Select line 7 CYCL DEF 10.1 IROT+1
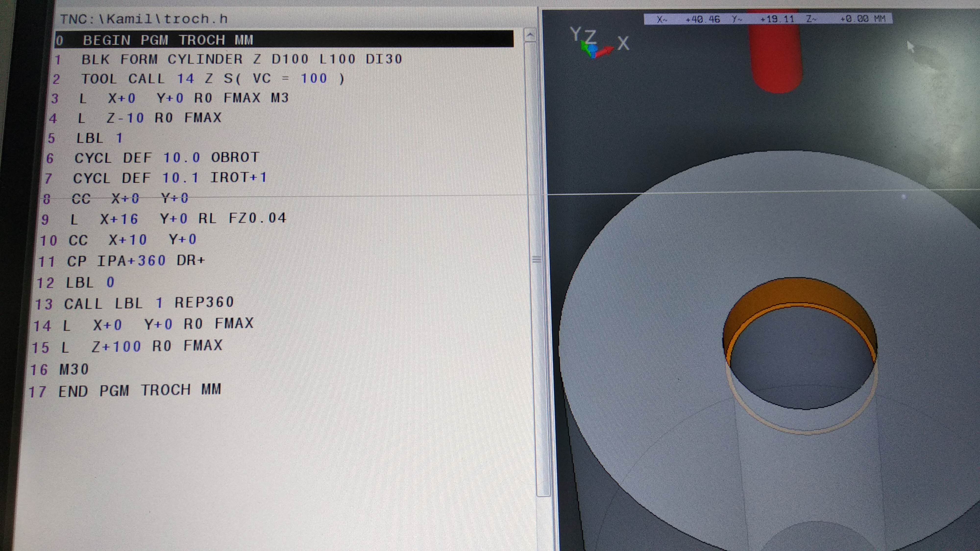Screen dimensions: 980x551 pos(156,178)
